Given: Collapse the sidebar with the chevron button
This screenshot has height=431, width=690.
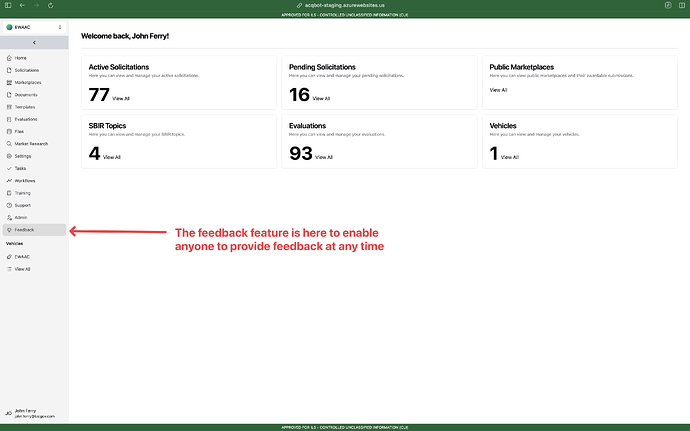Looking at the screenshot, I should tap(34, 43).
